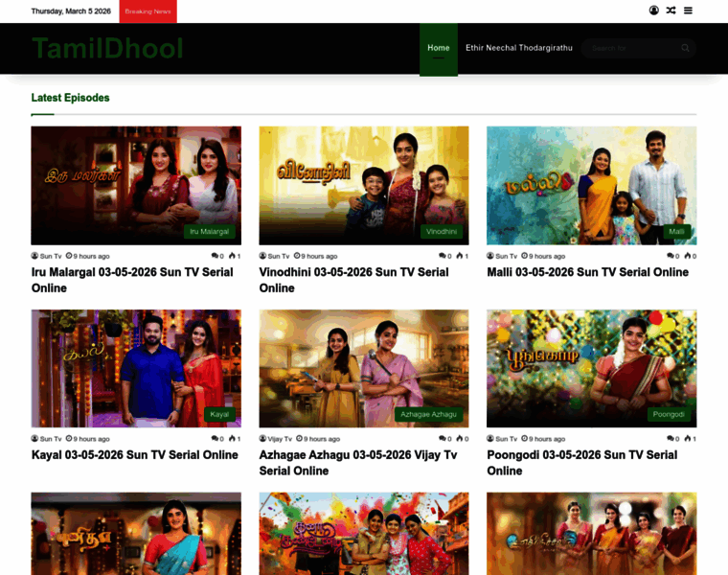Open Malli 03-05-2026 episode title
Screen dimensions: 728x575
587,272
